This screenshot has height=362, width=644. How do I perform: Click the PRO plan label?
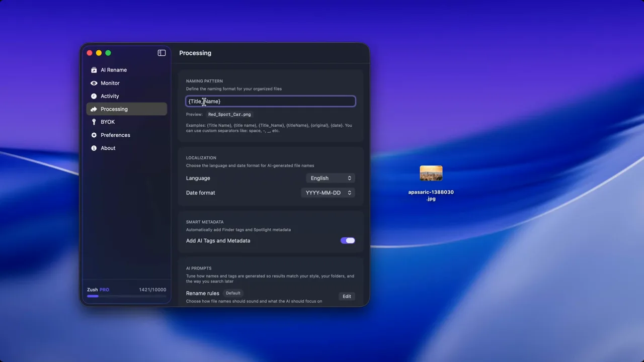click(104, 290)
